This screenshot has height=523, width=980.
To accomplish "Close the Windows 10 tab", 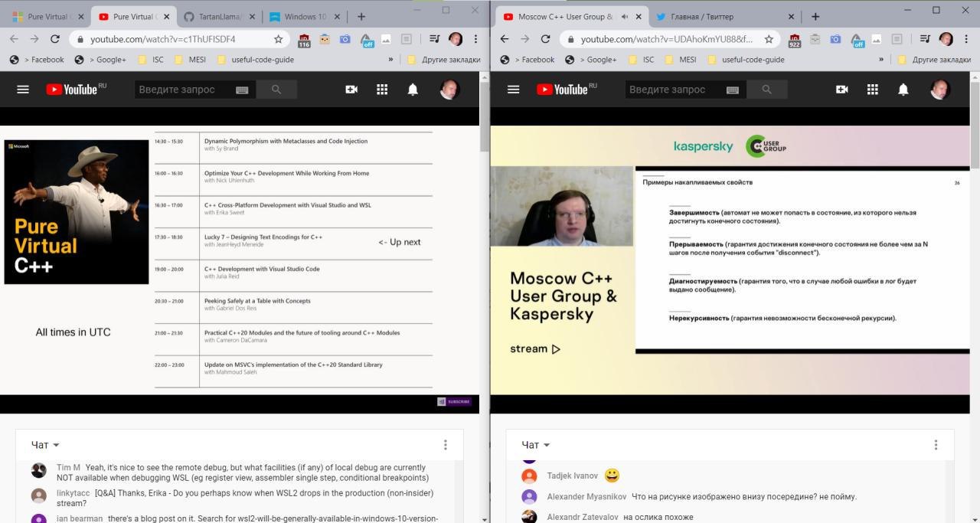I will click(337, 16).
